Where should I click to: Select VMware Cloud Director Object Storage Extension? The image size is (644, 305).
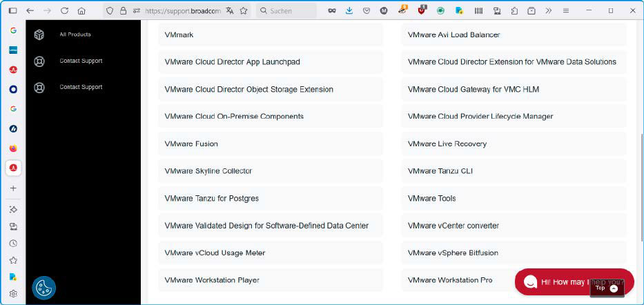pos(271,90)
